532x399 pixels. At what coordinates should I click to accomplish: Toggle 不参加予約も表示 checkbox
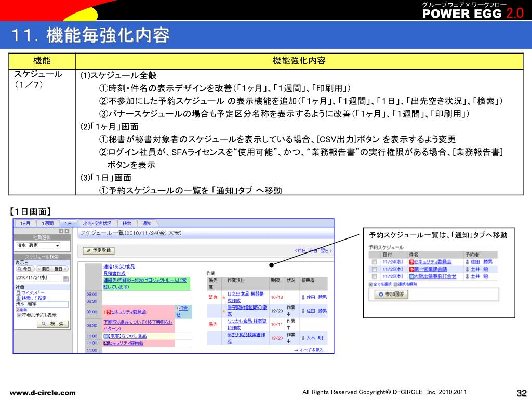pyautogui.click(x=19, y=315)
